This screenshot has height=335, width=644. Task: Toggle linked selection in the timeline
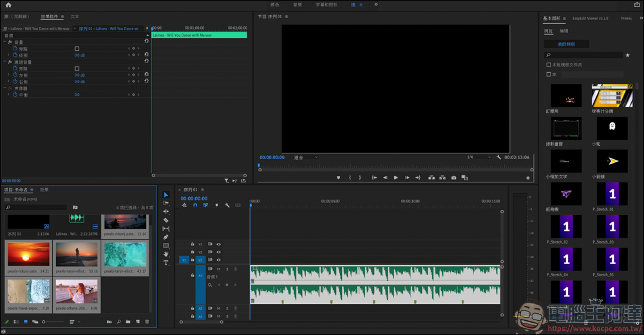(205, 205)
